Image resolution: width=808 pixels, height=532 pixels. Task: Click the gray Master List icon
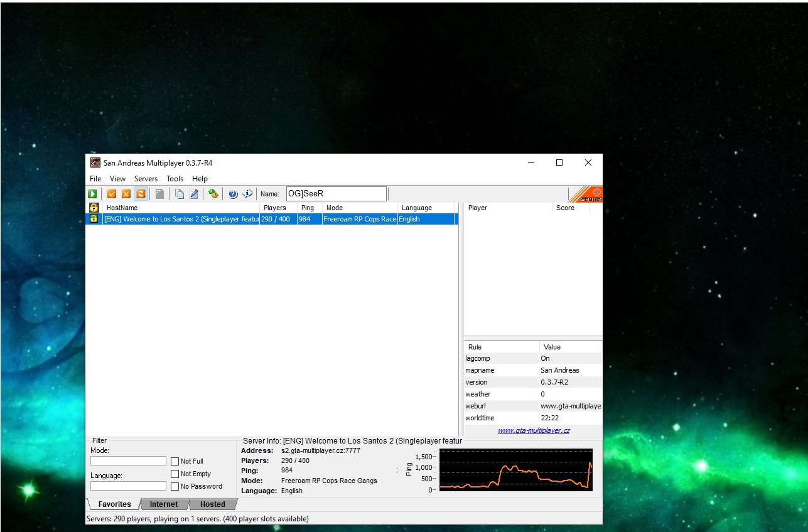pos(159,194)
